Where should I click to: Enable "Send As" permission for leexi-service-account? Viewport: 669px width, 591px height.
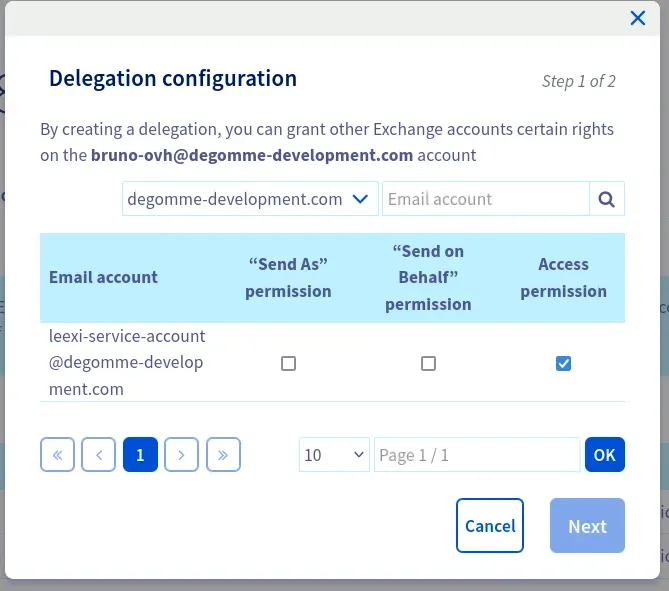tap(288, 364)
